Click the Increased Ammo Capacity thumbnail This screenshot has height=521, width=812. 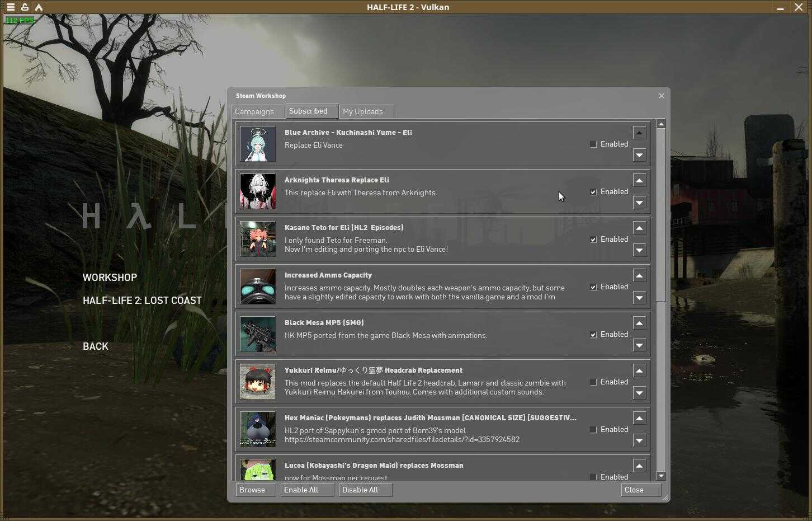coord(258,287)
